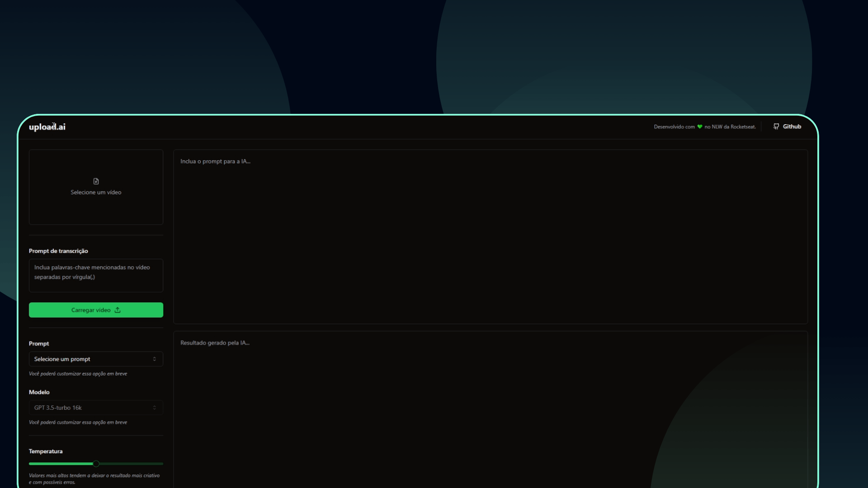Screen dimensions: 868x488
Task: Click the upload.ai logo
Action: pos(47,127)
